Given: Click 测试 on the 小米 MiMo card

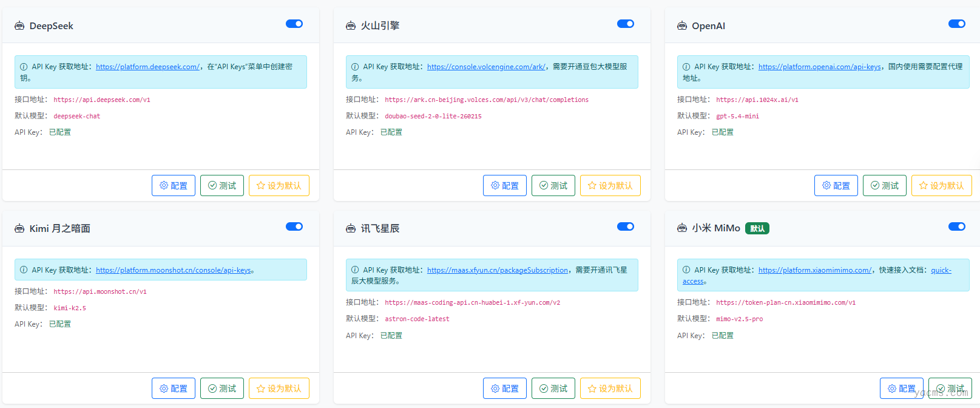Looking at the screenshot, I should click(950, 388).
